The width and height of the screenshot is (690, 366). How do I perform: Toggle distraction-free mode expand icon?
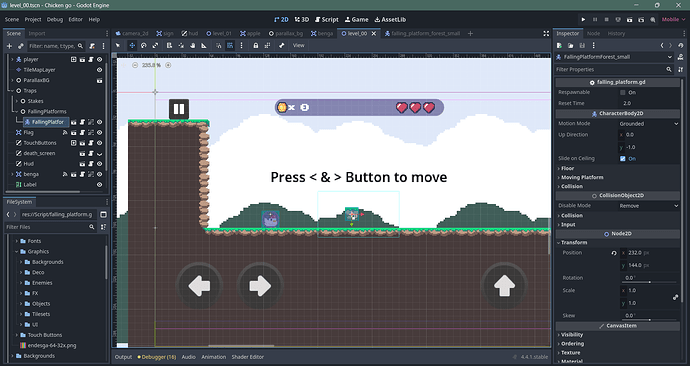coord(546,33)
